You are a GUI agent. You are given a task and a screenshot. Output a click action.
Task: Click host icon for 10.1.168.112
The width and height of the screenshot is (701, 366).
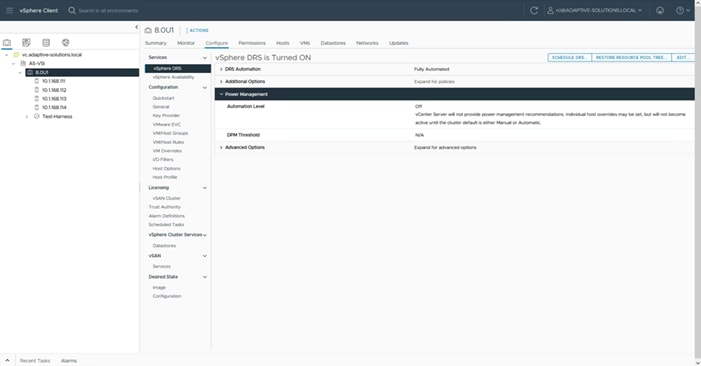click(x=37, y=90)
